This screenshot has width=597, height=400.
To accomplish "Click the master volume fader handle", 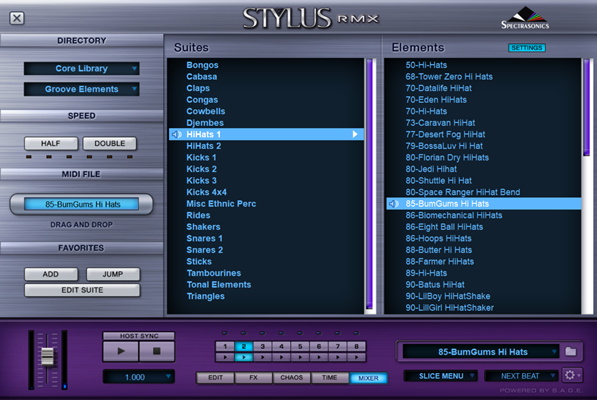I will [x=47, y=356].
